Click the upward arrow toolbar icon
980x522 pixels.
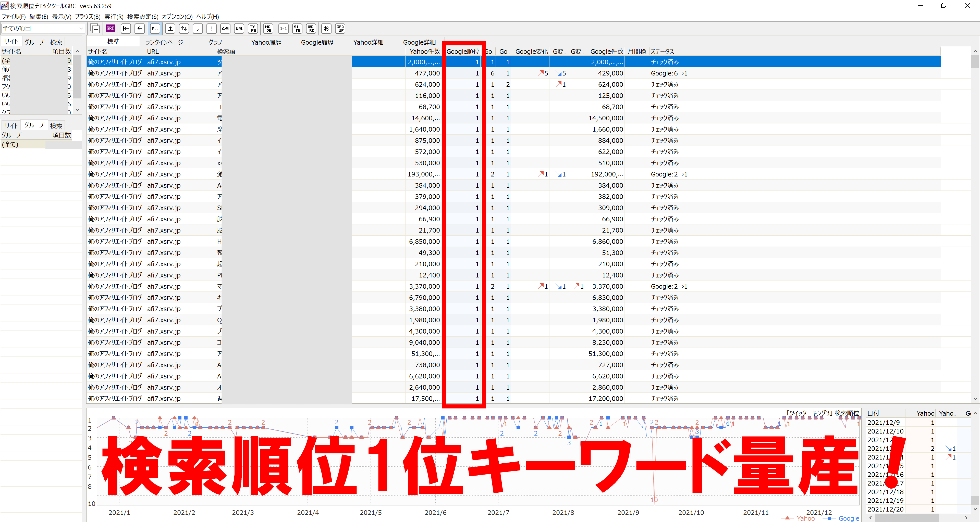coord(170,29)
